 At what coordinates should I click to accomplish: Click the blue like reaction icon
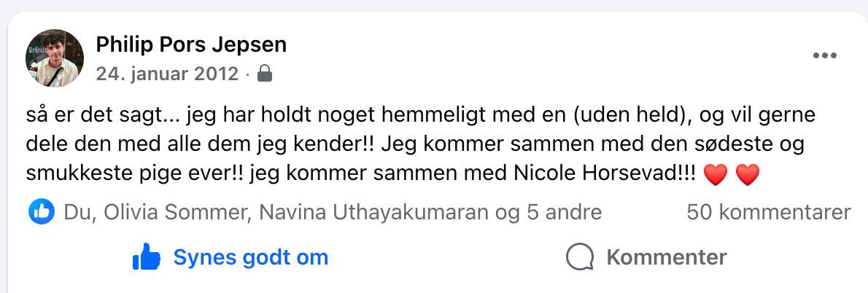42,212
